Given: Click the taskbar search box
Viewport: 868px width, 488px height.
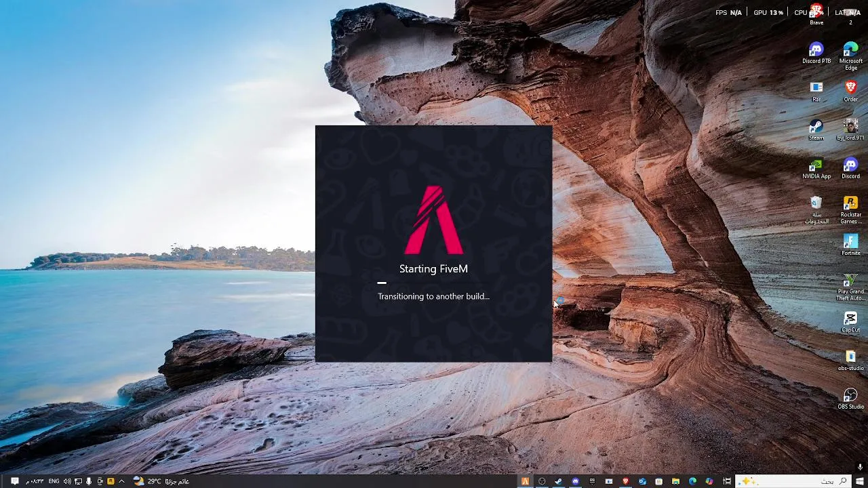Looking at the screenshot, I should [793, 481].
